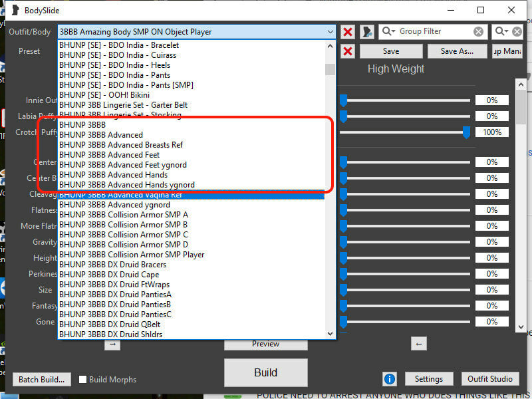Open the Group Manager button
The image size is (532, 399).
click(507, 51)
